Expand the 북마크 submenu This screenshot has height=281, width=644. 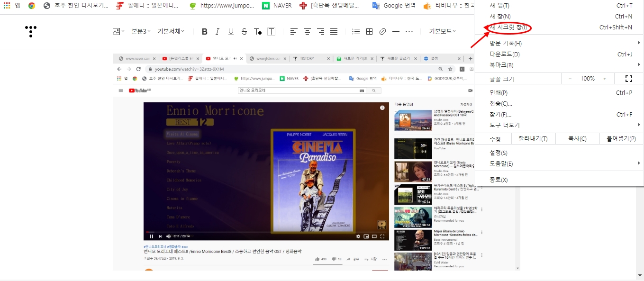click(559, 65)
